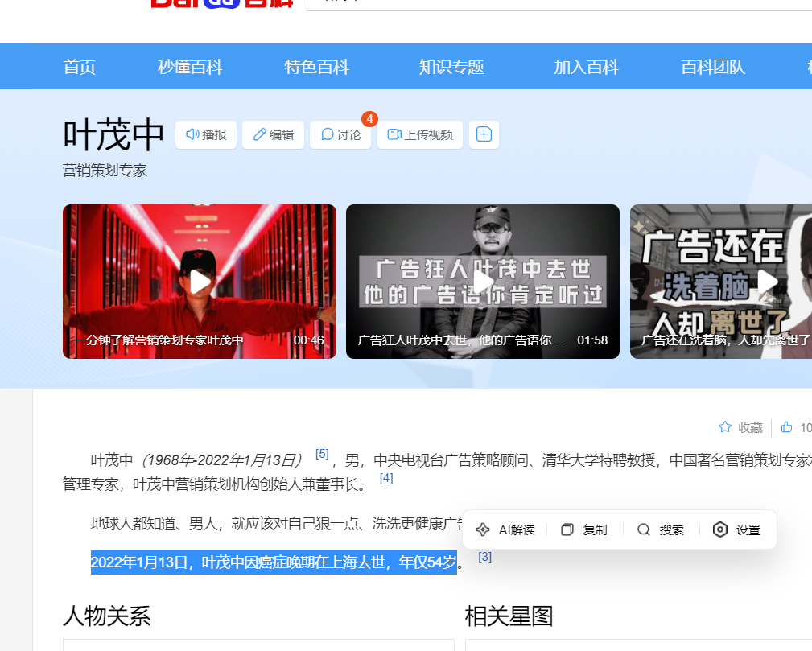This screenshot has width=812, height=651.
Task: Click the 人物关系 section heading
Action: click(107, 616)
